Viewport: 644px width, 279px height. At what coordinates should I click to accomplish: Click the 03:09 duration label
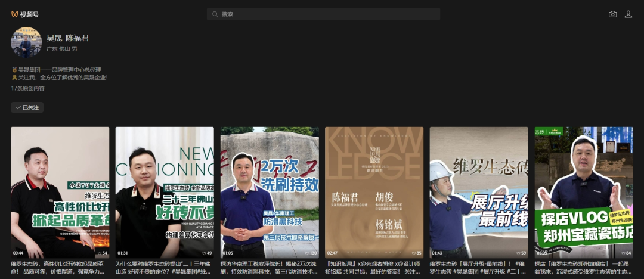click(x=541, y=253)
